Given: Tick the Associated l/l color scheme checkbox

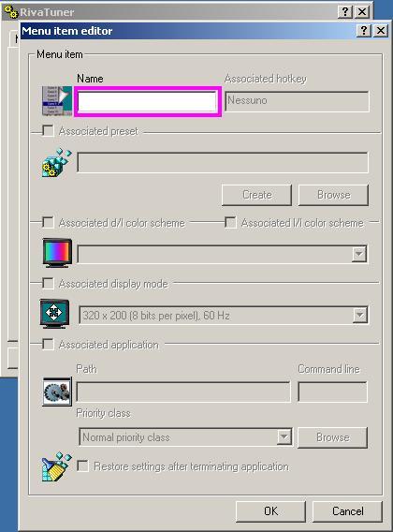Looking at the screenshot, I should [230, 223].
